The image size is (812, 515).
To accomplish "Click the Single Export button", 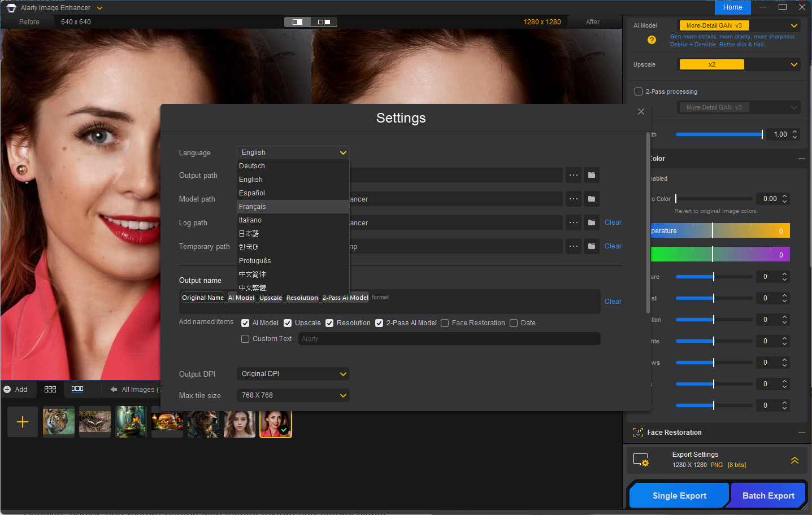I will click(679, 496).
